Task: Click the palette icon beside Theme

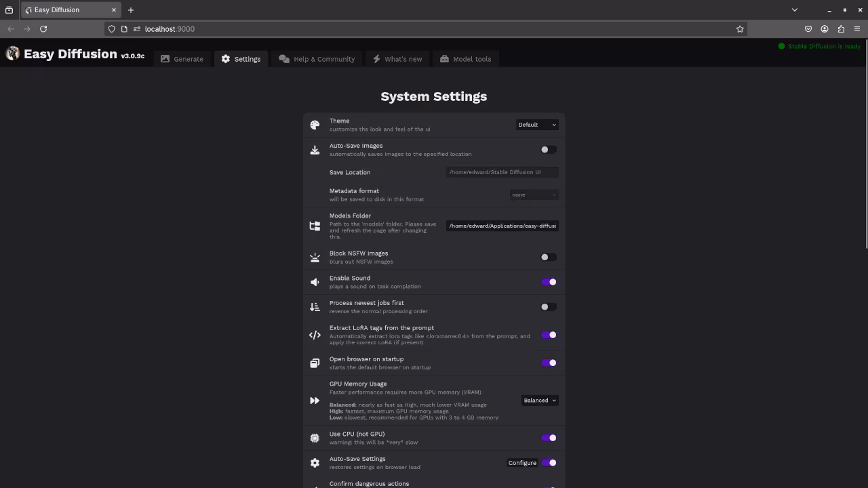Action: click(x=315, y=125)
